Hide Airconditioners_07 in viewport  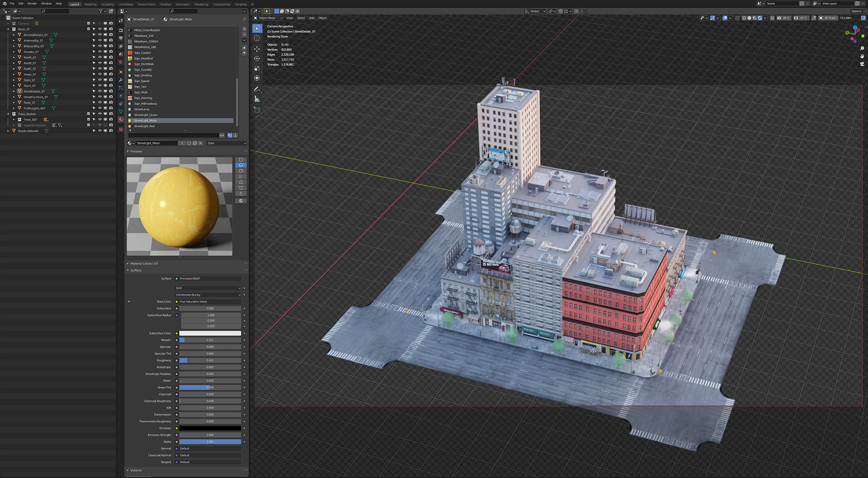[99, 35]
